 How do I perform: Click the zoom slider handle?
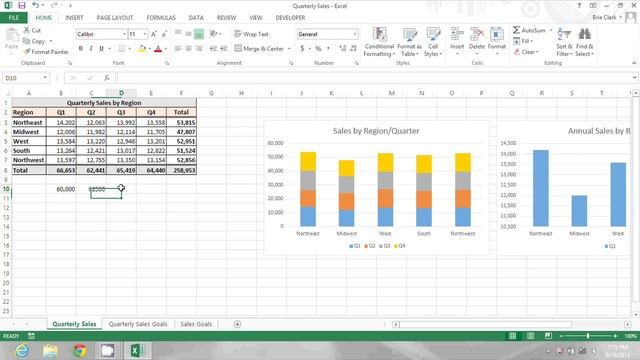pyautogui.click(x=588, y=336)
